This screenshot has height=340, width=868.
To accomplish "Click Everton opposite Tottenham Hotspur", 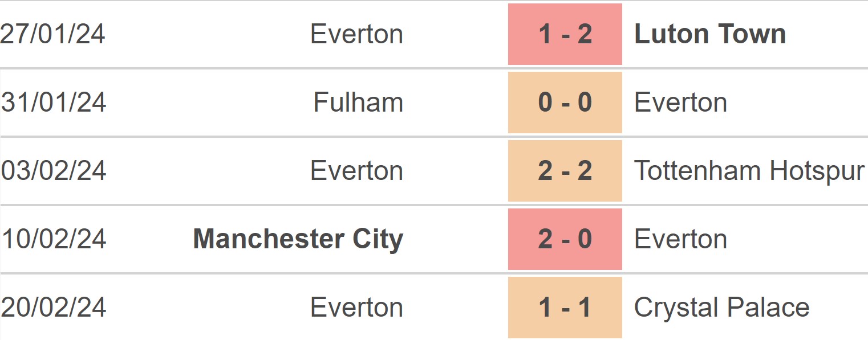I will [x=357, y=171].
